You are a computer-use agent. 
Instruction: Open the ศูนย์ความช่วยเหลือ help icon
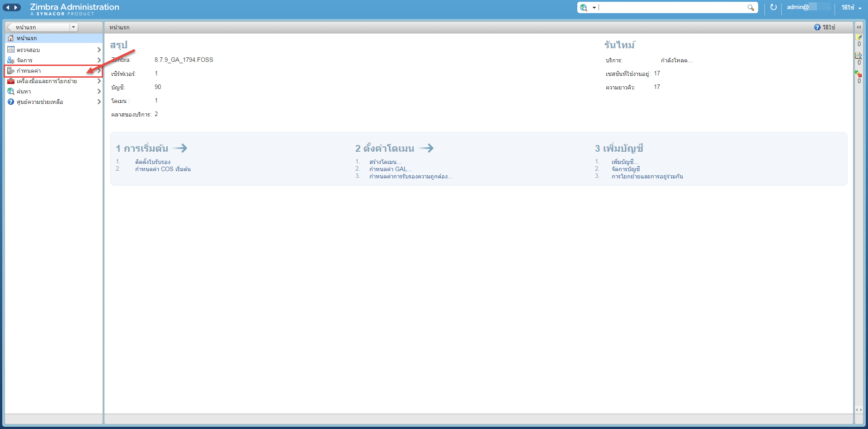coord(11,102)
